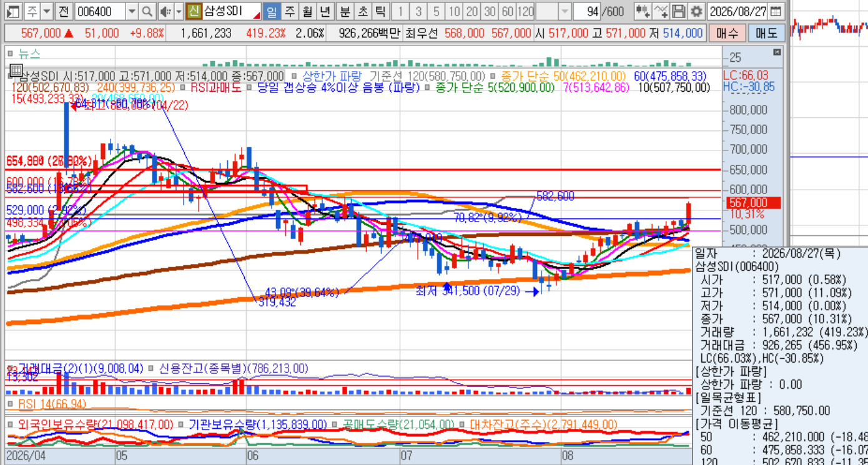Click the data grid icon on the chart
This screenshot has height=465, width=868.
(x=16, y=70)
